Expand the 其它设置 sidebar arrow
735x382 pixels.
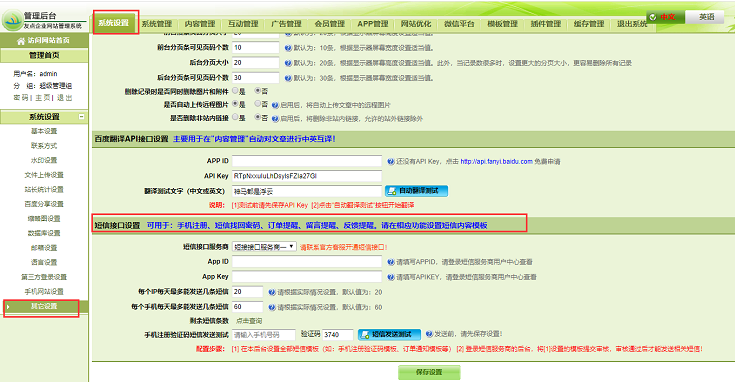[8, 307]
